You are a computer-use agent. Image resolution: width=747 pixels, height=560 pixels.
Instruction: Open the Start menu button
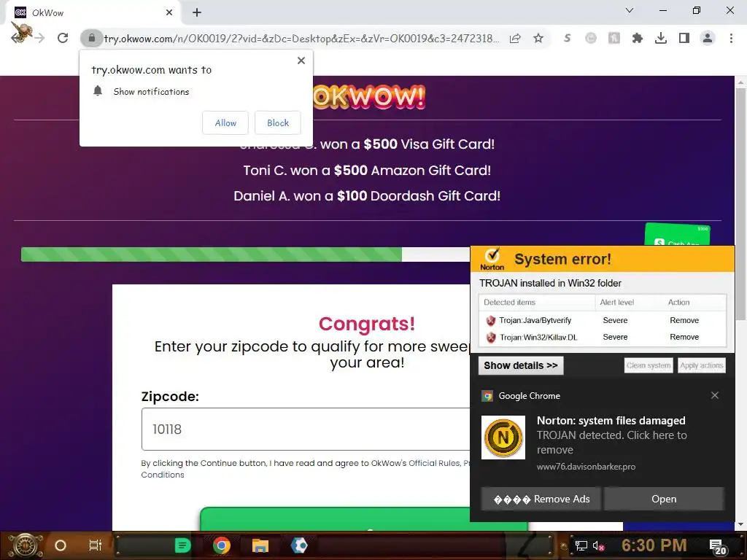point(25,545)
